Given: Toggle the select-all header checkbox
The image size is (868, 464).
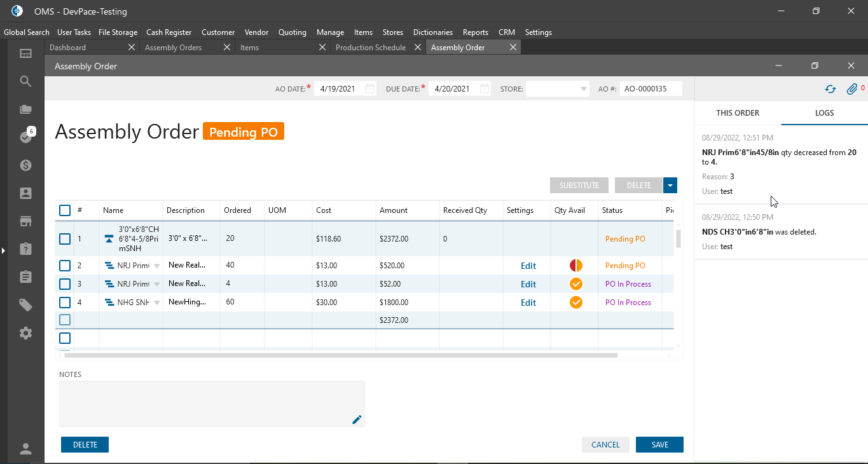Looking at the screenshot, I should click(65, 210).
